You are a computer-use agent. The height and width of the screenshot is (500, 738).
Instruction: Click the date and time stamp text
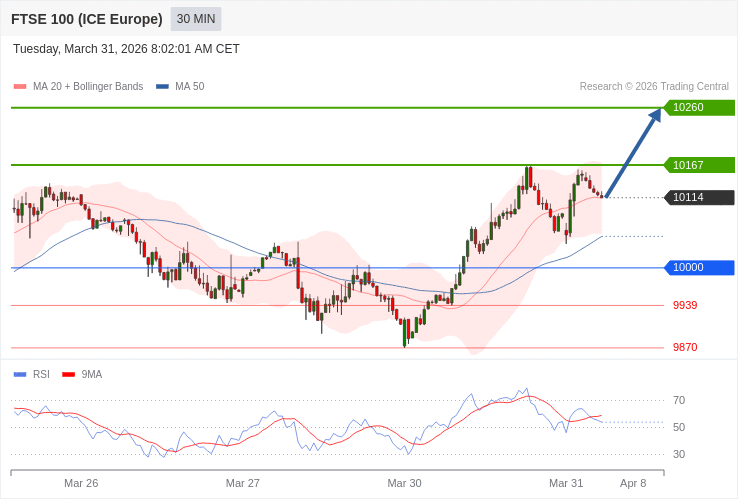click(x=126, y=49)
